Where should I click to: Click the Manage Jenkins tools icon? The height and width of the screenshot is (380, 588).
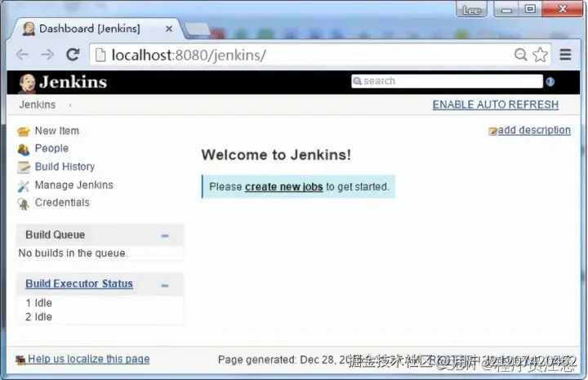pyautogui.click(x=23, y=186)
